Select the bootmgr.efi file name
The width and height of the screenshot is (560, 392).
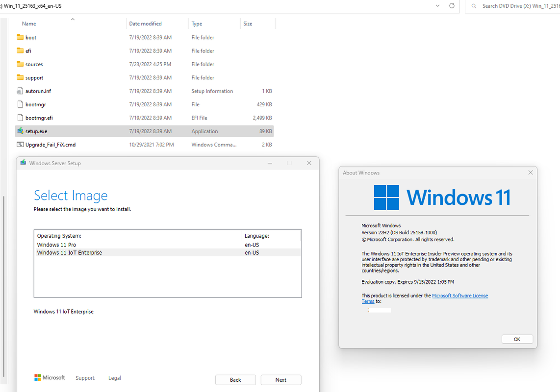(x=39, y=118)
